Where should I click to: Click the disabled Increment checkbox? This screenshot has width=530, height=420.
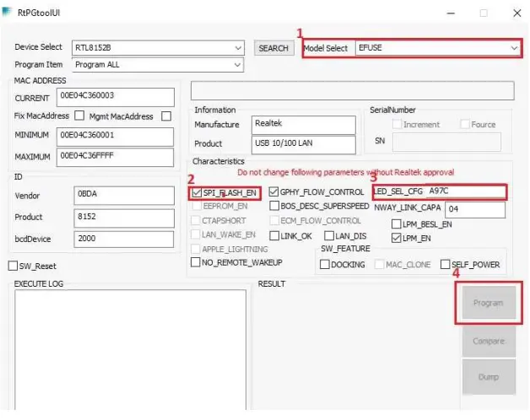(x=397, y=124)
